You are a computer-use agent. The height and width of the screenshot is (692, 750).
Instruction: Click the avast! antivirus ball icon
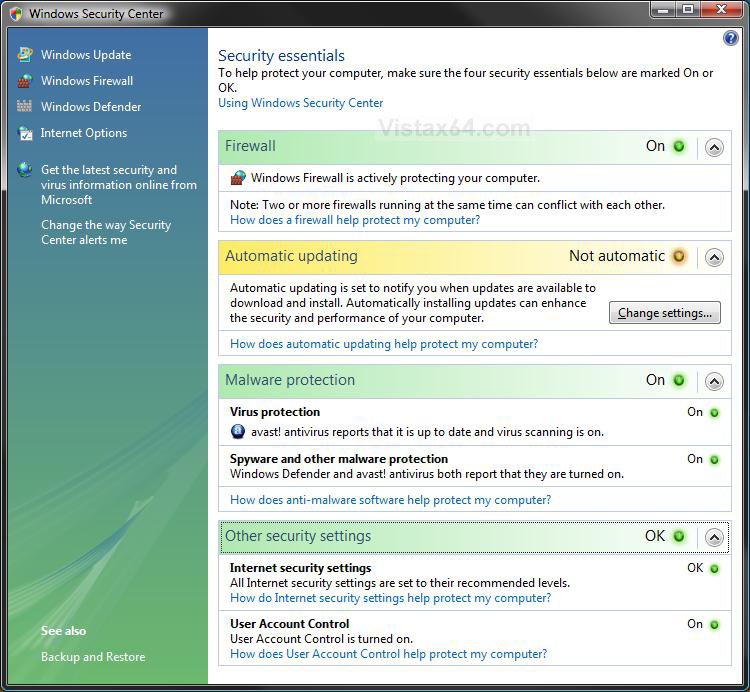pos(238,432)
